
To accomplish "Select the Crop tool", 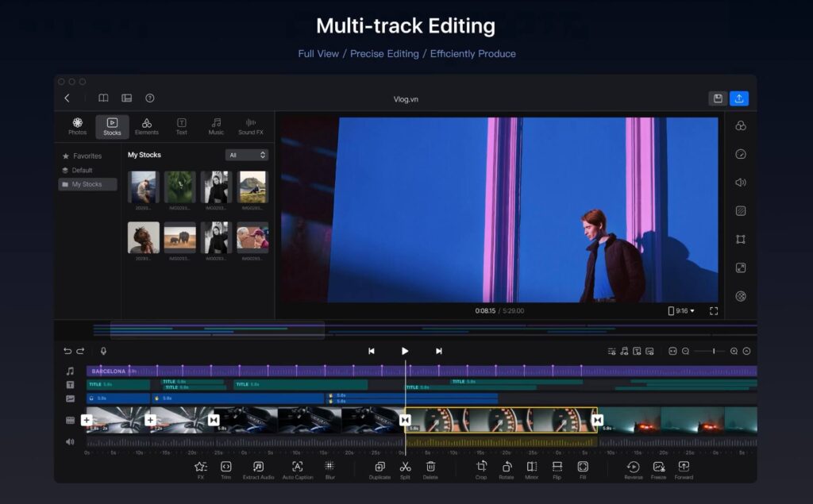I will point(481,467).
